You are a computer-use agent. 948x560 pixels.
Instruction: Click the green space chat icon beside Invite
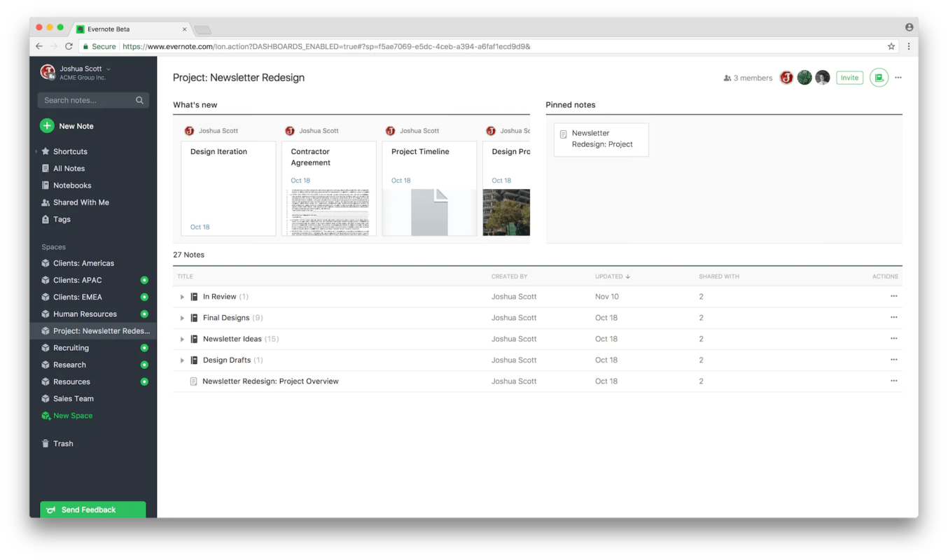pyautogui.click(x=879, y=78)
